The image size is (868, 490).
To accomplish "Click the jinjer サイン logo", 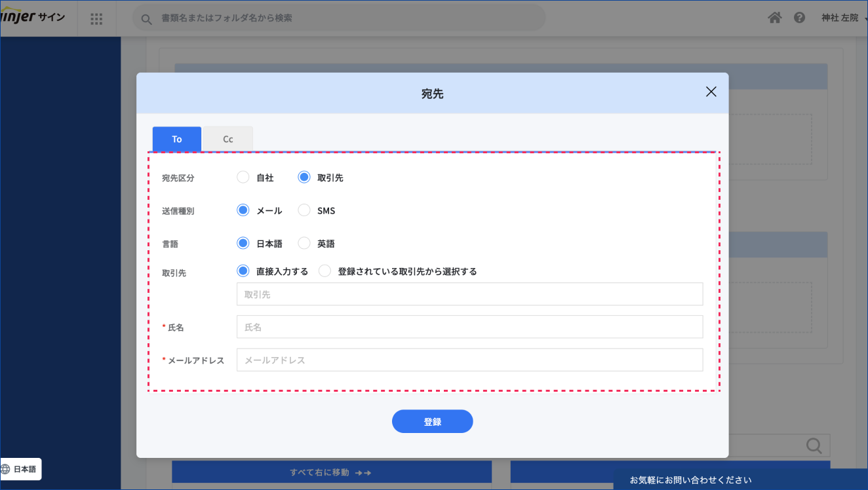I will point(33,17).
